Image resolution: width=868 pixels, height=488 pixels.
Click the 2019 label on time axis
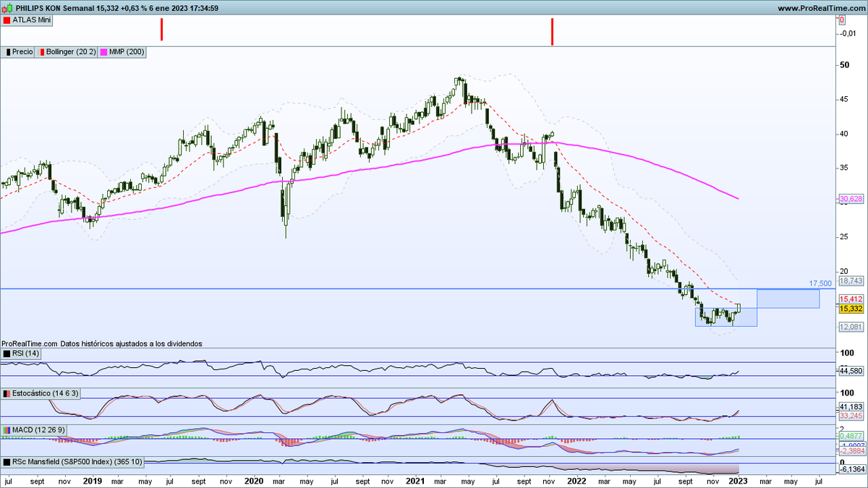pos(93,480)
